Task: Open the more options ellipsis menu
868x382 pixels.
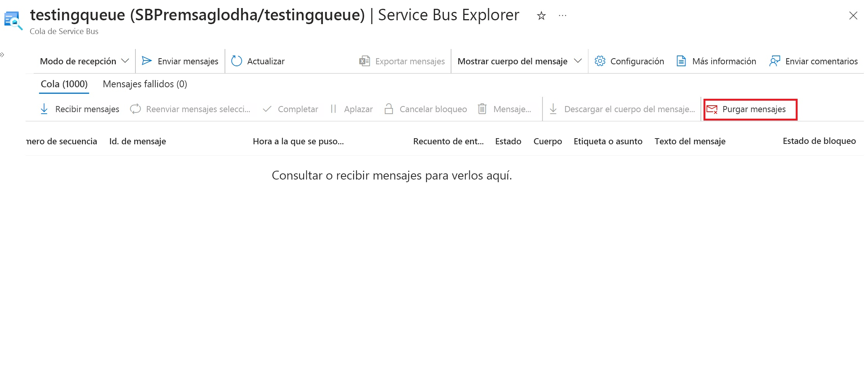Action: click(562, 16)
